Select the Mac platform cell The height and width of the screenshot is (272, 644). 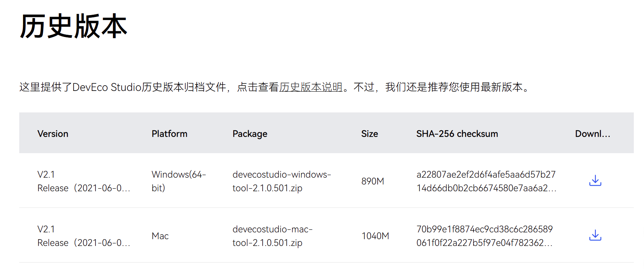(160, 236)
